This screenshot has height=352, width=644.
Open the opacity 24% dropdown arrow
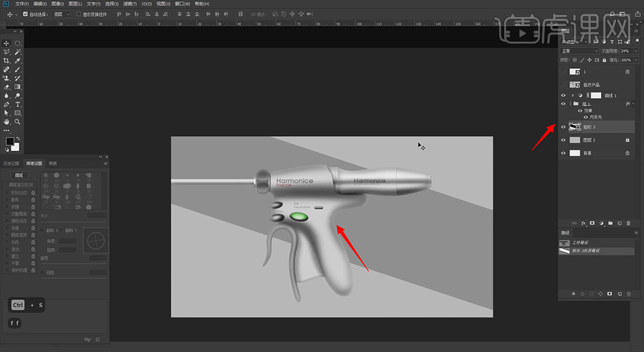[x=636, y=51]
